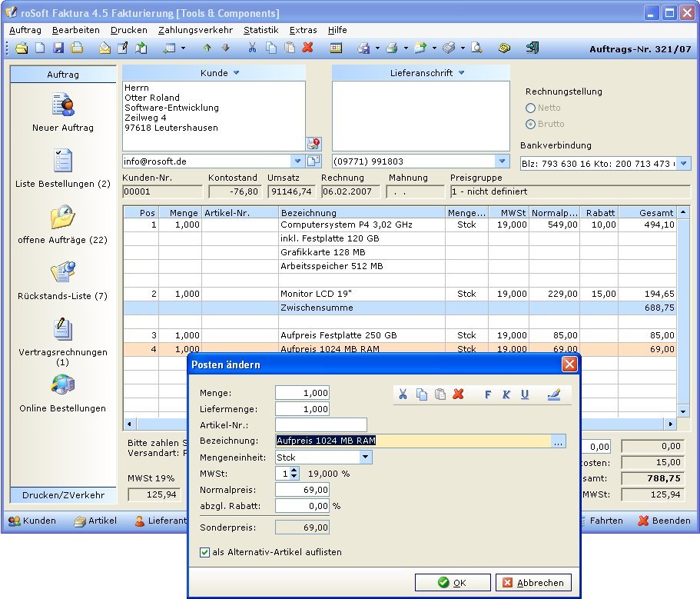Open the Zahlungsverkehr menu

[195, 30]
